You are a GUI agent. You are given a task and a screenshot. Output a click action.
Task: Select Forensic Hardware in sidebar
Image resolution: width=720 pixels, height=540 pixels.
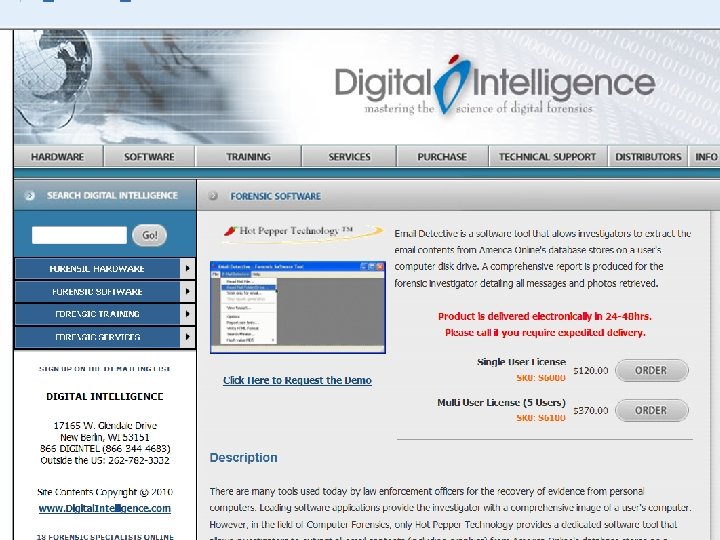(x=97, y=269)
